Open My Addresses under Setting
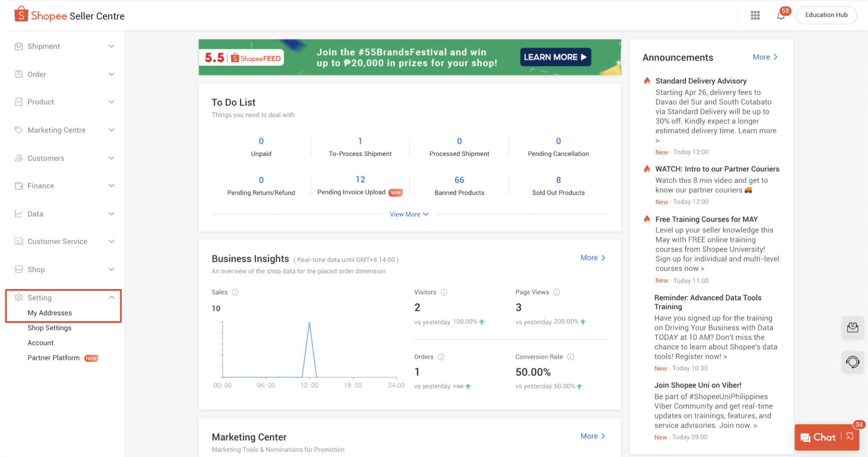Image resolution: width=868 pixels, height=457 pixels. coord(50,313)
